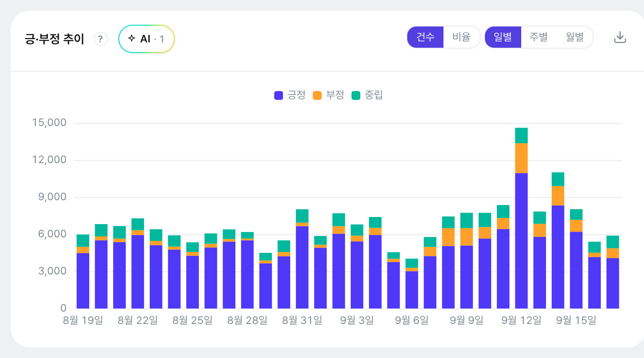This screenshot has height=358, width=644.
Task: Click the 9월 3일 date label
Action: tap(357, 320)
